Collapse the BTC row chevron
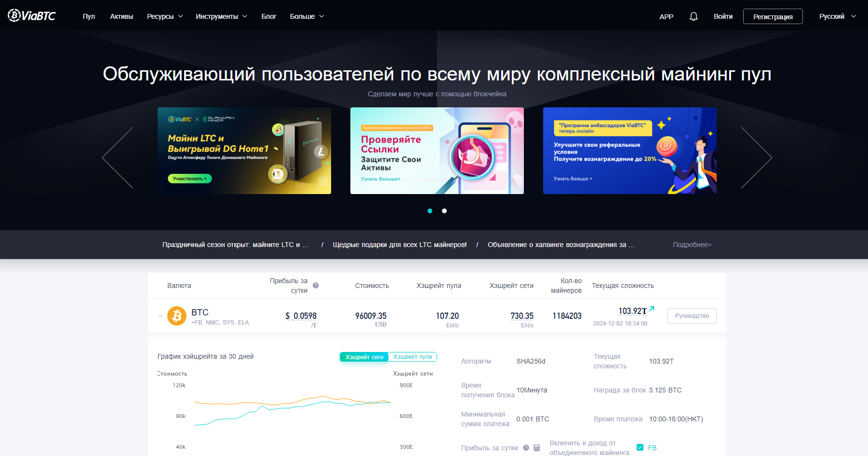This screenshot has height=456, width=868. pos(160,316)
